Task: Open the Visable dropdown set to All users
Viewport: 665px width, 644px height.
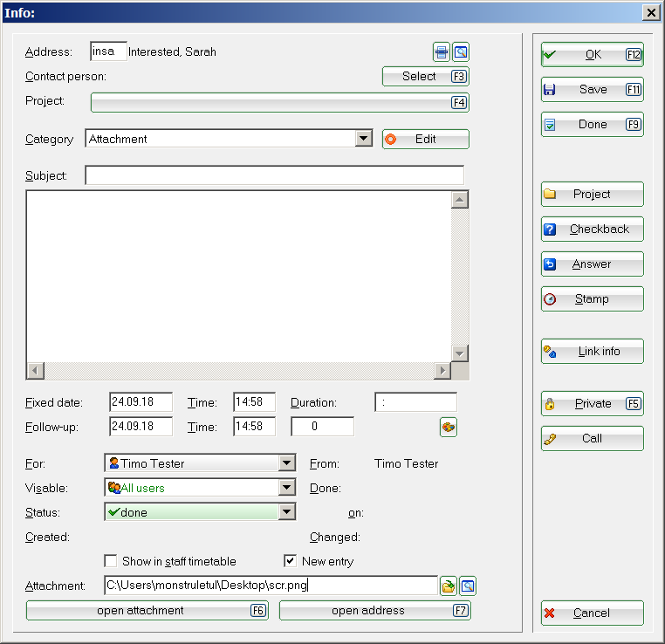Action: pos(286,488)
